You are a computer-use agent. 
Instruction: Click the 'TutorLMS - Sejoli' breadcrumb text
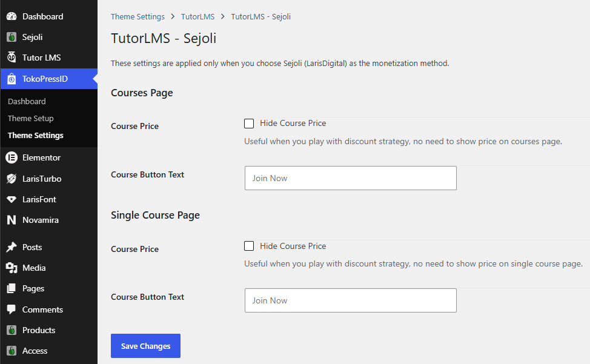(x=260, y=16)
